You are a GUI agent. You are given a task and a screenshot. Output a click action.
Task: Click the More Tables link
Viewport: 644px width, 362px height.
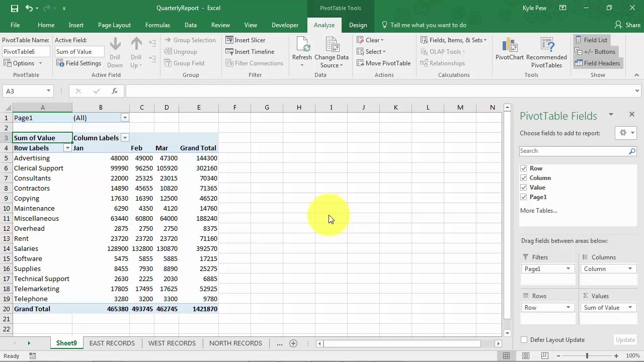(538, 210)
